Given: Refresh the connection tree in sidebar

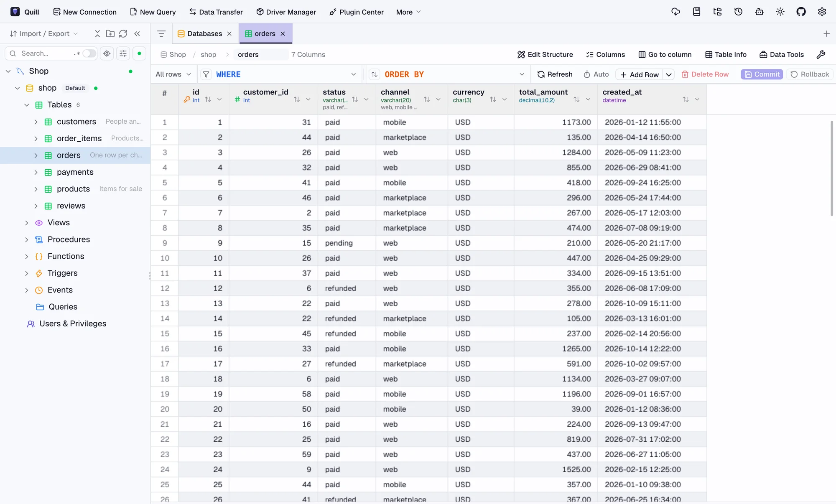Looking at the screenshot, I should (123, 33).
